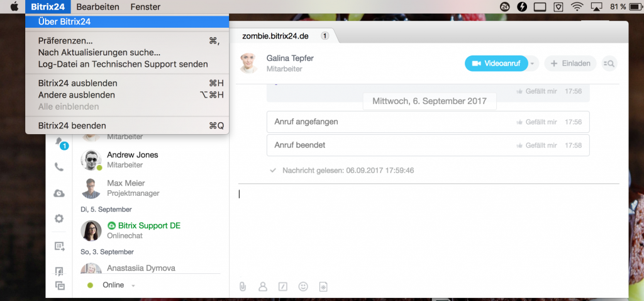Open the cloud drive sidebar icon
Viewport: 644px width, 301px height.
click(59, 193)
